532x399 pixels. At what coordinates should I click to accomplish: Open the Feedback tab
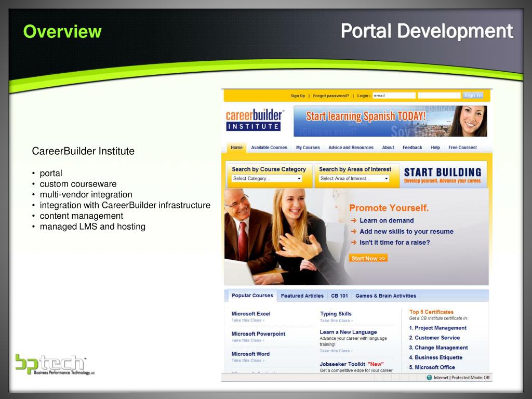[x=412, y=148]
